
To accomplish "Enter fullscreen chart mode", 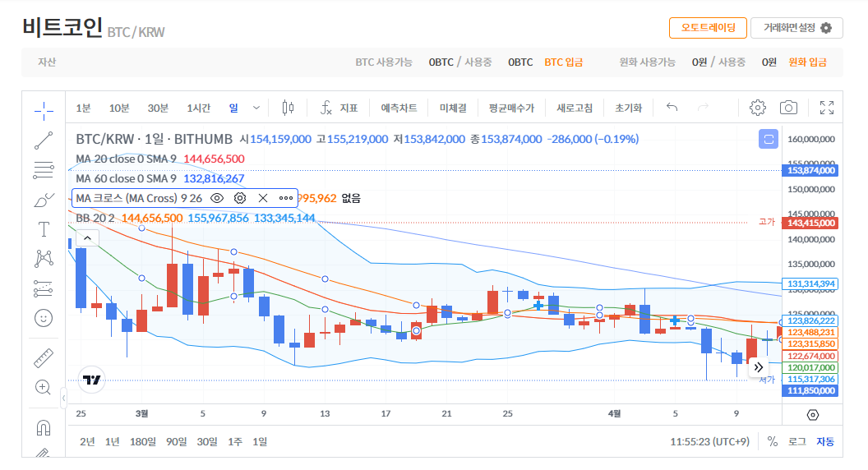I will (x=826, y=108).
